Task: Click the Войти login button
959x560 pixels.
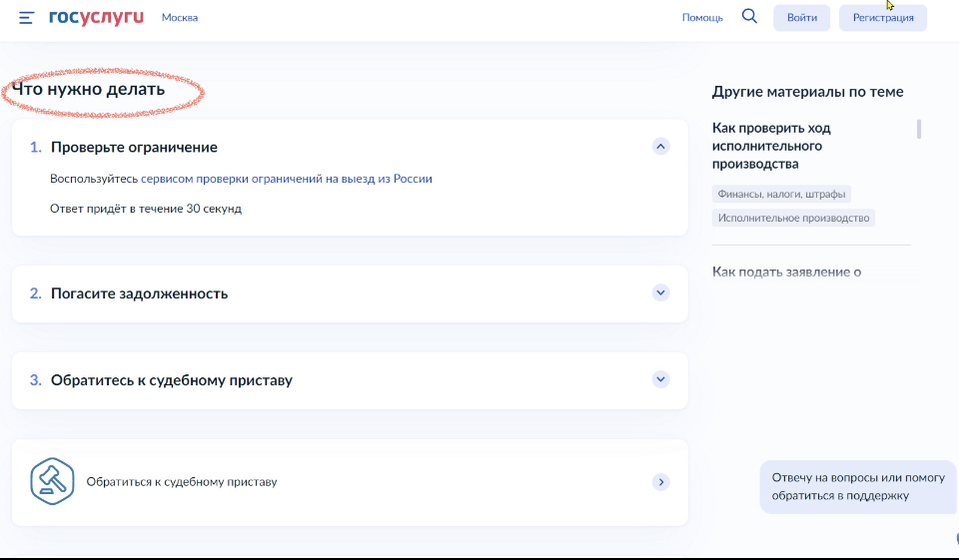Action: point(801,18)
